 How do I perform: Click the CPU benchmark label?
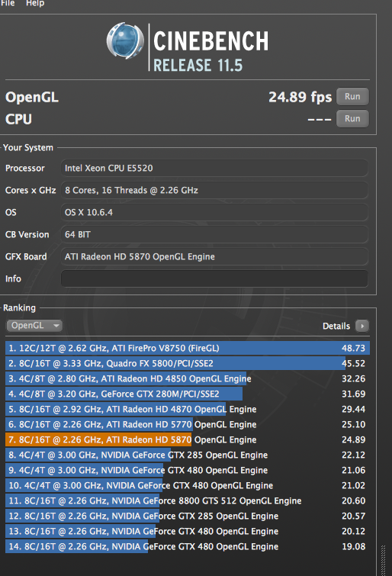[18, 119]
